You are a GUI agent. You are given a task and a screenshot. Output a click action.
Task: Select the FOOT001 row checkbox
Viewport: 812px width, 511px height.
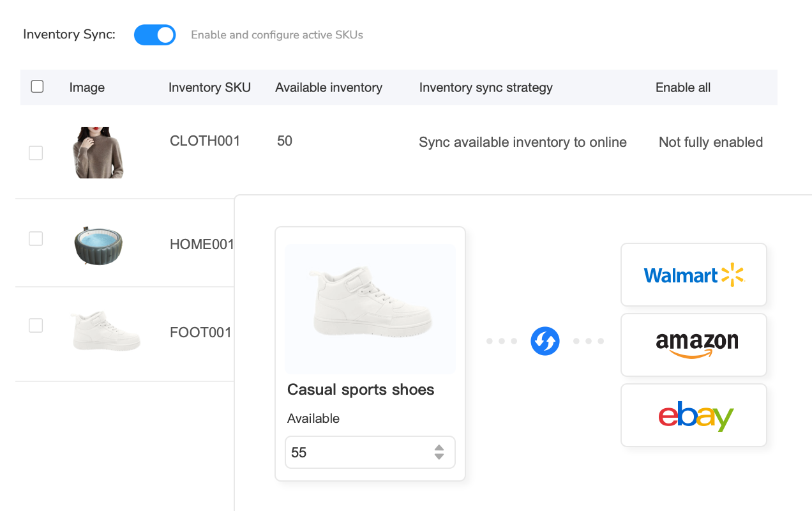(x=36, y=326)
